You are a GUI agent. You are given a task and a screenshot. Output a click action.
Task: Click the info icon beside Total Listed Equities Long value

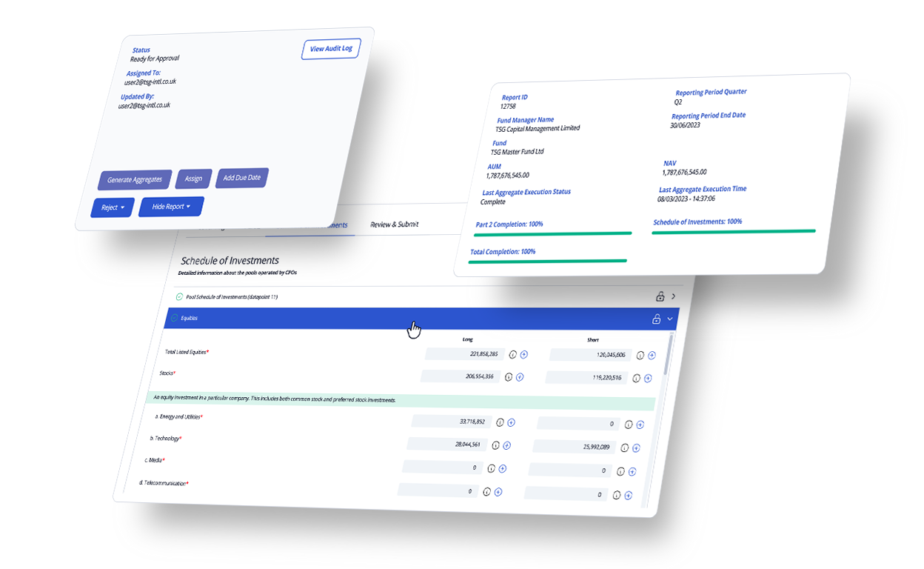coord(513,354)
